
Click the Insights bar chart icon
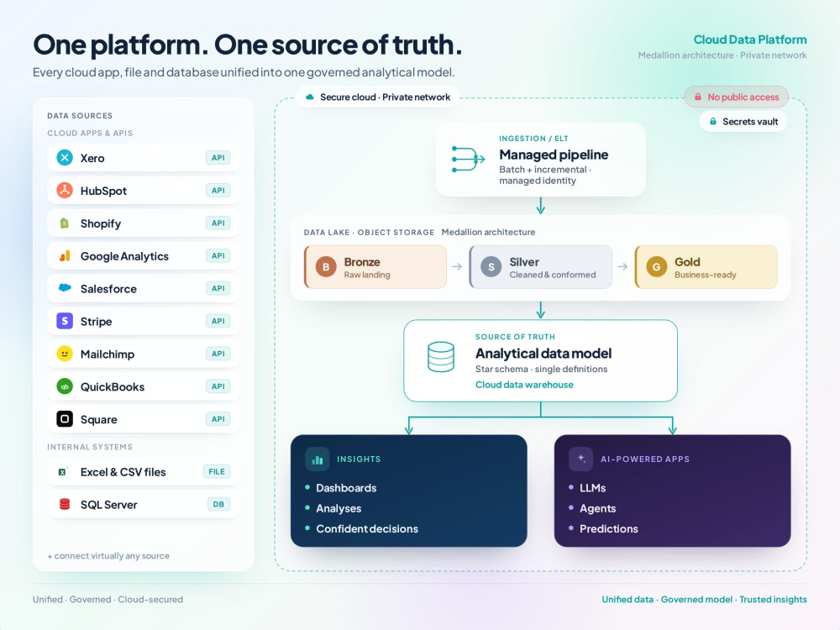coord(318,459)
